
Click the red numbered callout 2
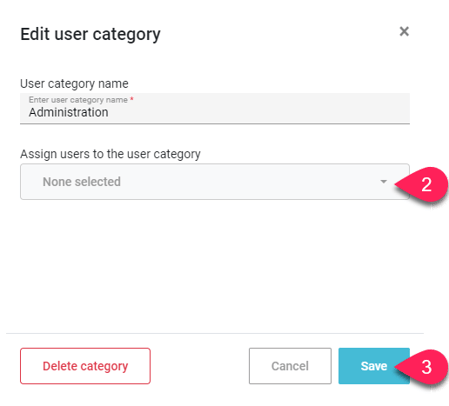422,184
